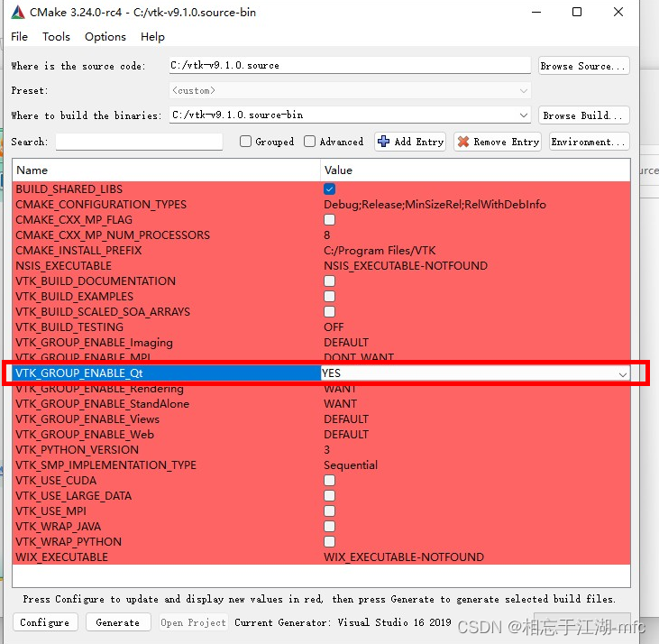659x644 pixels.
Task: Click the OFF value of VTK_BUILD_TESTING
Action: [x=334, y=327]
